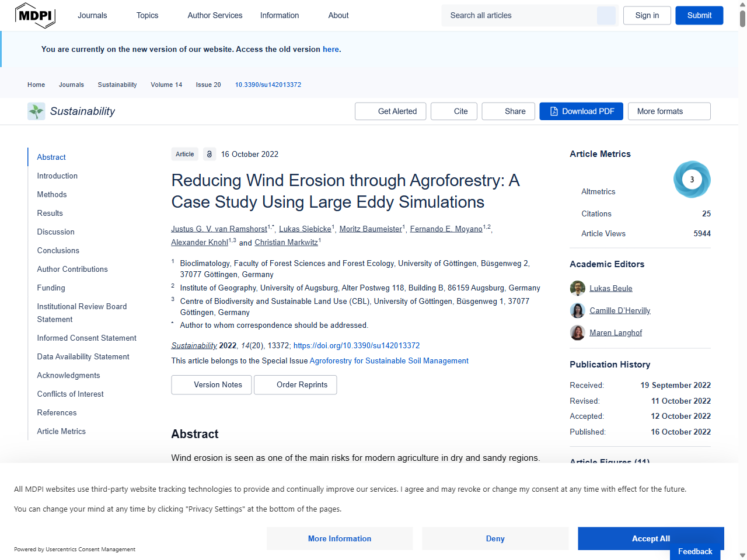Viewport: 747px width, 560px height.
Task: Jump to the Conclusions section
Action: click(x=58, y=250)
